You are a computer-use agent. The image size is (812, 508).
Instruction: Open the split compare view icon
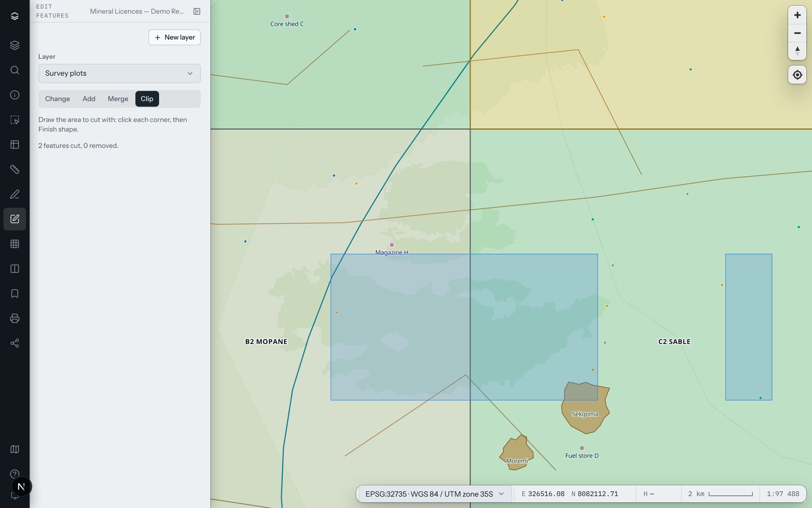pyautogui.click(x=14, y=269)
